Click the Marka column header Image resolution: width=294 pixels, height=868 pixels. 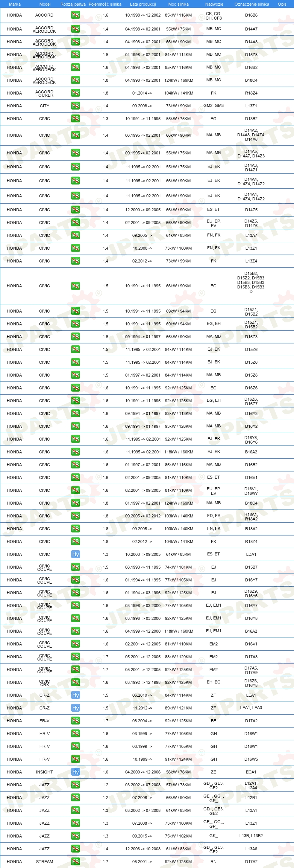coord(15,4)
